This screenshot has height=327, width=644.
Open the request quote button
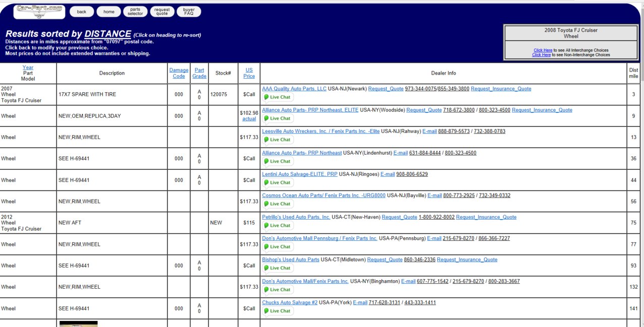[162, 12]
